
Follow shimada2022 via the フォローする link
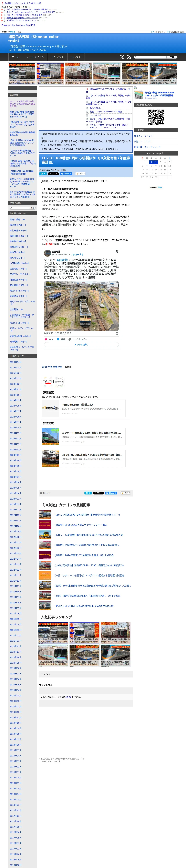(x=77, y=255)
